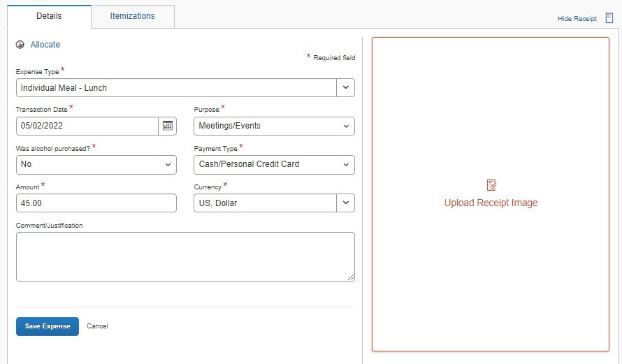Viewport: 622px width, 364px height.
Task: Open the Currency dropdown arrow
Action: 345,203
